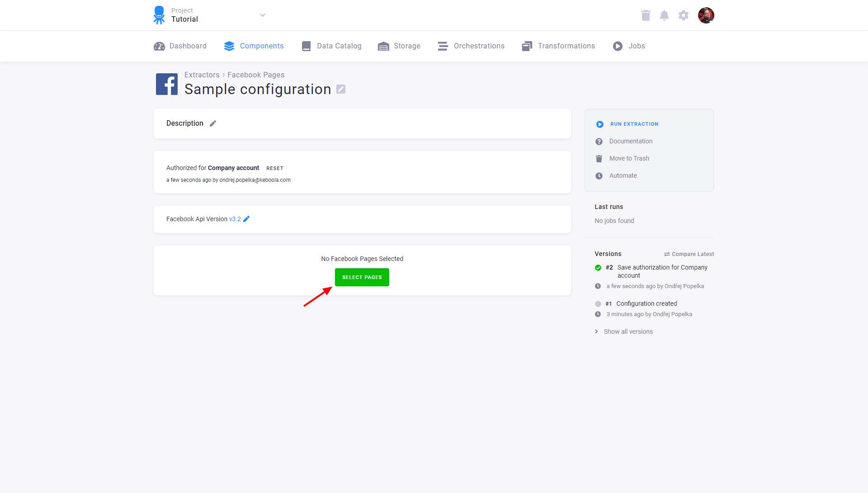View the Jobs page

629,46
